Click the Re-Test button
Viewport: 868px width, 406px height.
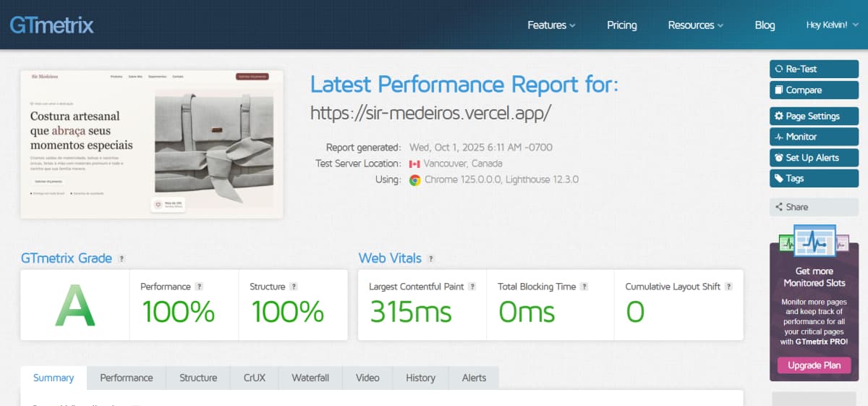point(814,69)
